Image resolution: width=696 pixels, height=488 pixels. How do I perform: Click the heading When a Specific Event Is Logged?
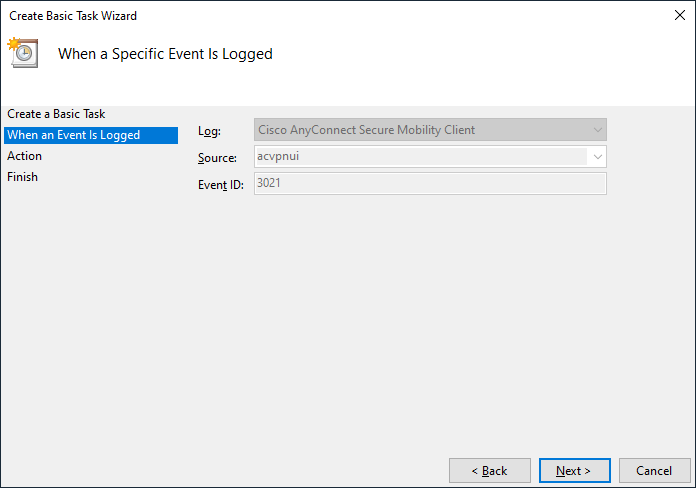pos(165,54)
